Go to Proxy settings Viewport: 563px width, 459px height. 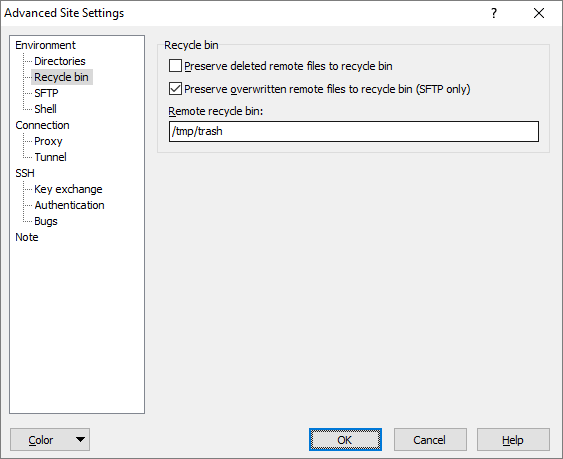coord(48,141)
